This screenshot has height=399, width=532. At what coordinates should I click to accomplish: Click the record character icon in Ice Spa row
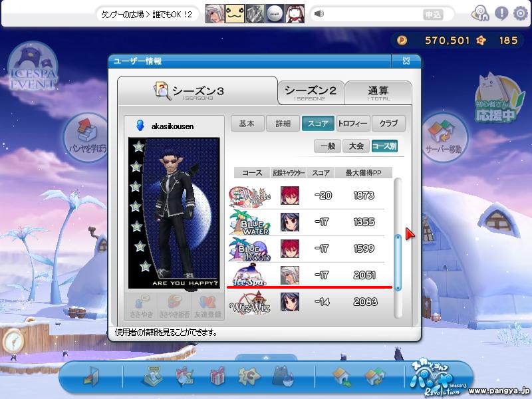pos(290,275)
